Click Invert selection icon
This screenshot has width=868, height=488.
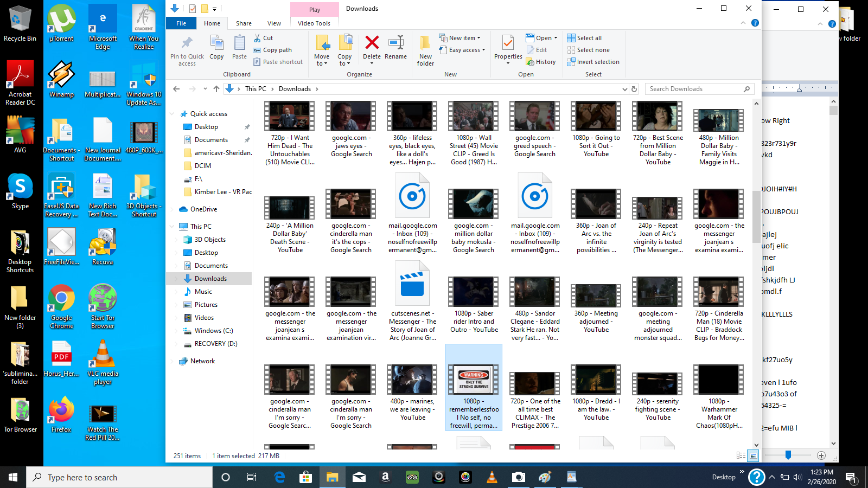click(571, 62)
